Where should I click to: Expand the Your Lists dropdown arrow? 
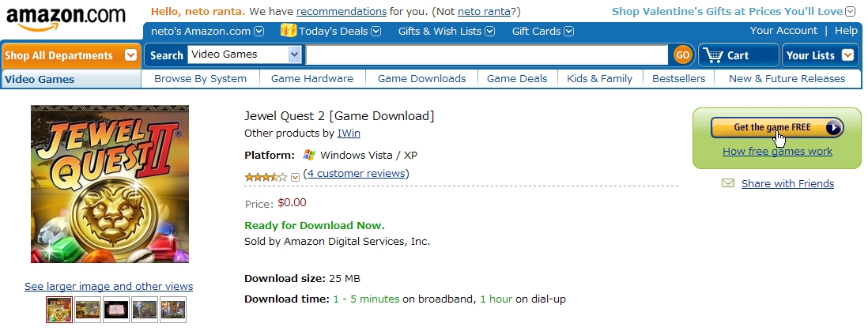coord(847,55)
